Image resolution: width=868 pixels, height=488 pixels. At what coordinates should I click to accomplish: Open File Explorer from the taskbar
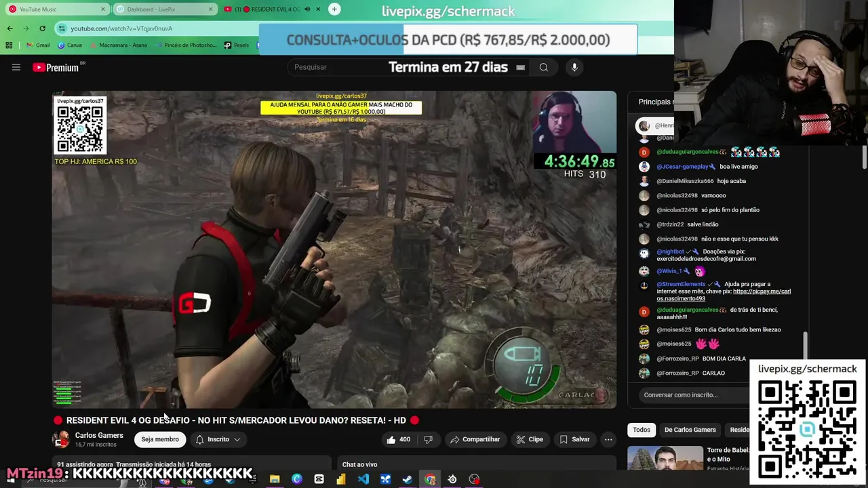coord(275,479)
